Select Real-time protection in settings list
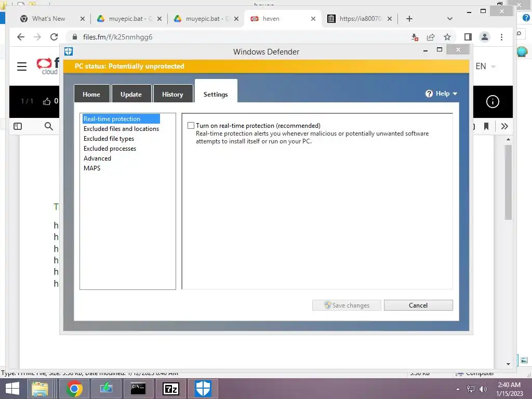The width and height of the screenshot is (532, 399). pos(121,119)
